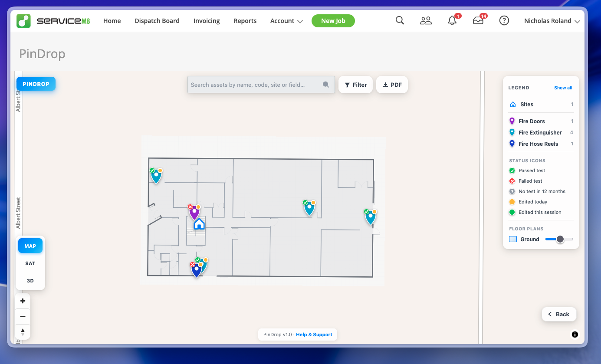Toggle Fire Extinguisher legend entry
The image size is (601, 364).
click(541, 132)
